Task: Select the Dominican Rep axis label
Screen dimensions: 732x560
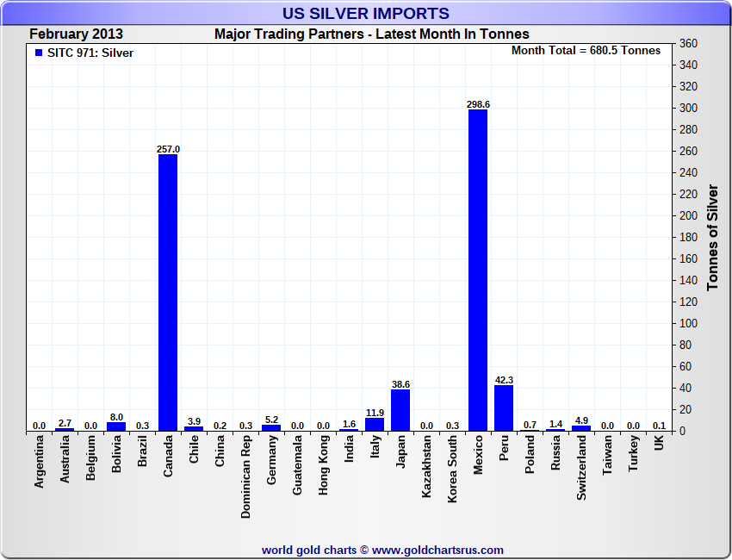Action: (x=245, y=477)
